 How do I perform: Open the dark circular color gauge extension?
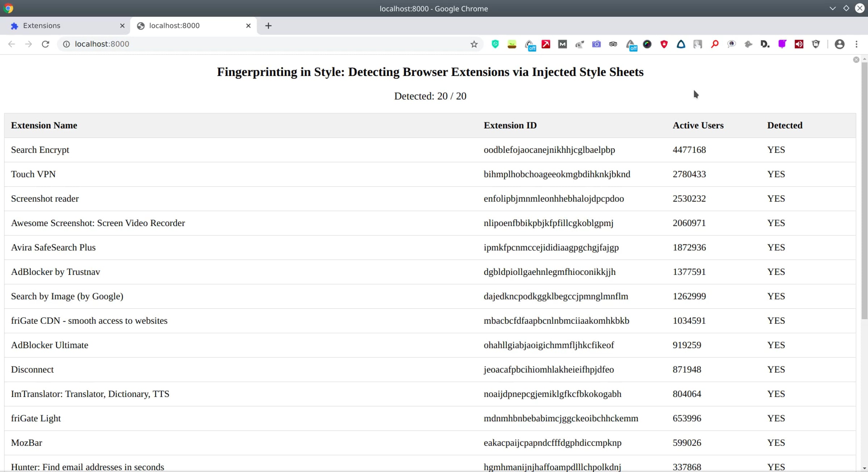click(647, 44)
